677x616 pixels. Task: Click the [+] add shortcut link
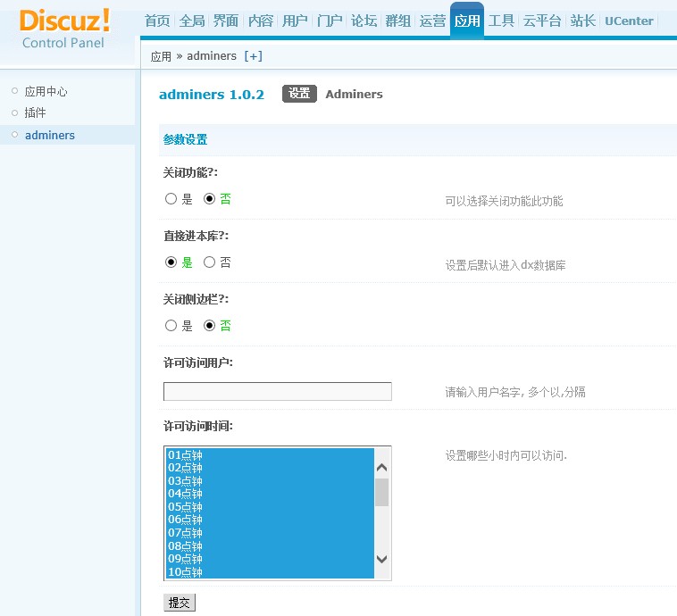click(253, 56)
